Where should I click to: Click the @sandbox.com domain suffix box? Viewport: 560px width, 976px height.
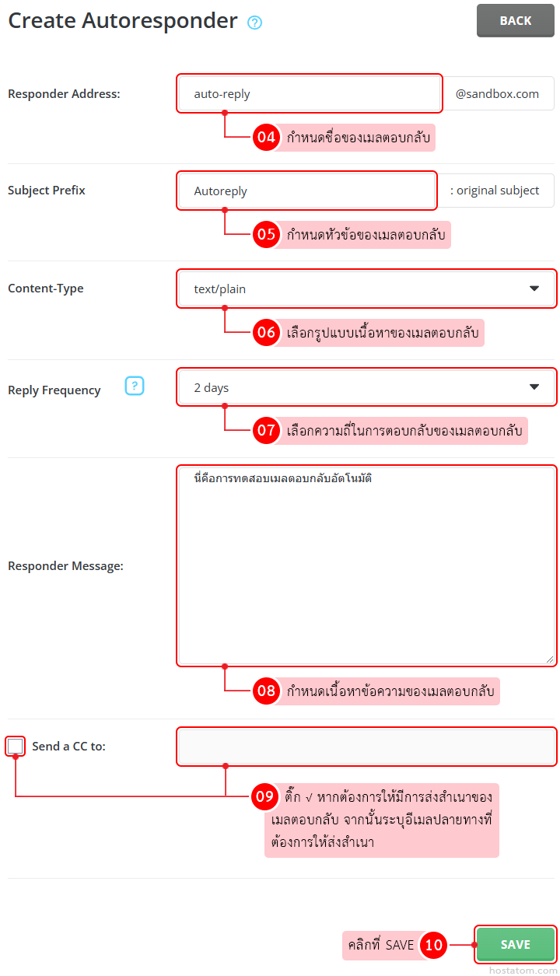[x=498, y=93]
